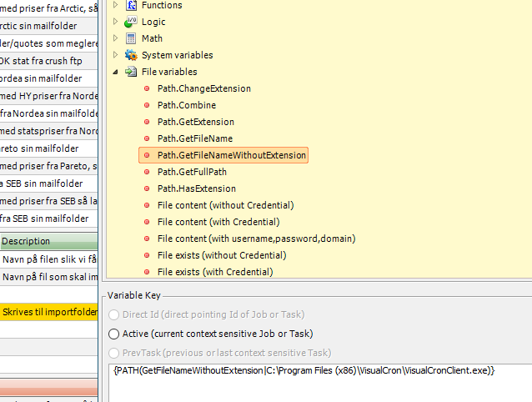Viewport: 532px width, 402px height.
Task: Collapse the File variables node
Action: (x=115, y=72)
